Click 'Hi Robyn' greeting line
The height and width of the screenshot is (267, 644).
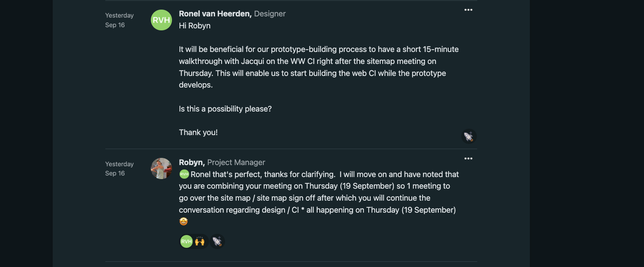coord(195,26)
